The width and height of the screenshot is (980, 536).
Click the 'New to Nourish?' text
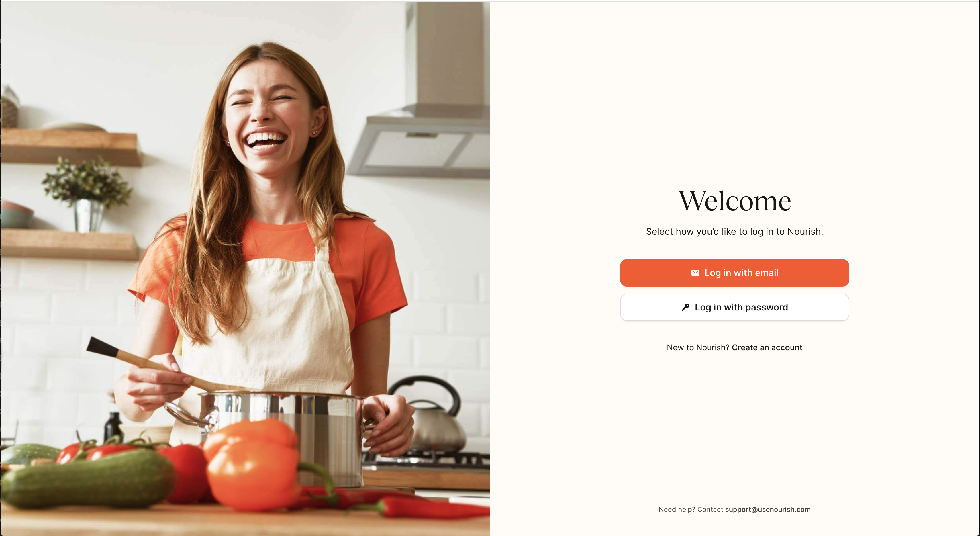coord(698,347)
